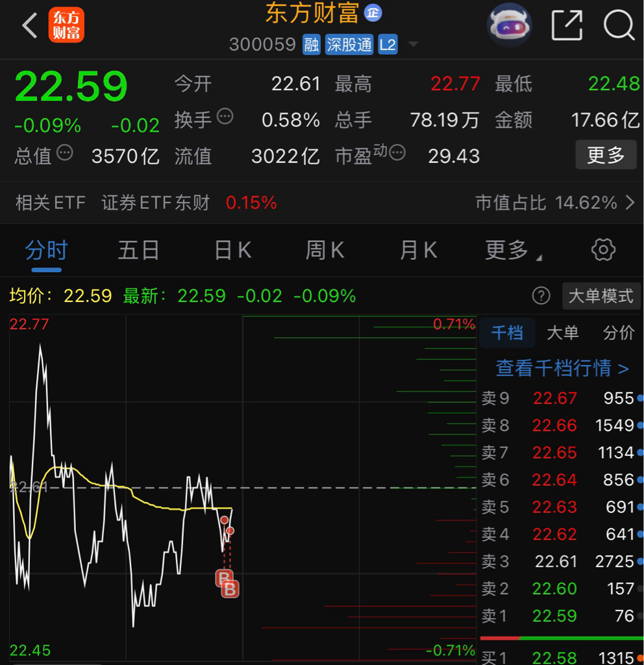Tap the 卖6 row price 22.64
The height and width of the screenshot is (665, 644).
coord(554,480)
